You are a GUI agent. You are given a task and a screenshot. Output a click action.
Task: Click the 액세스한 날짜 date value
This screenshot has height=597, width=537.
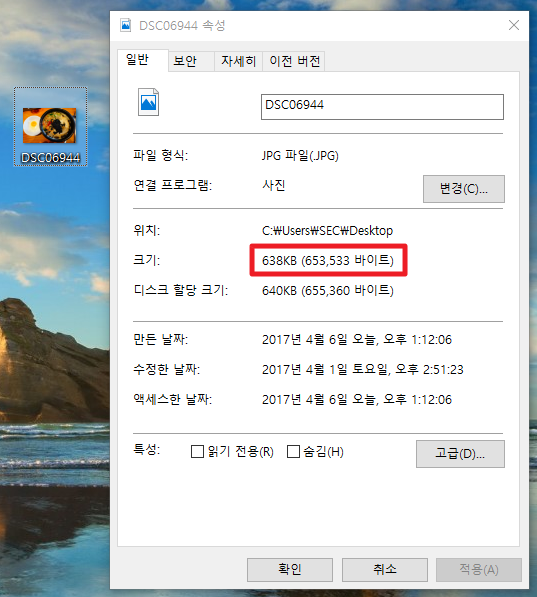click(x=357, y=399)
